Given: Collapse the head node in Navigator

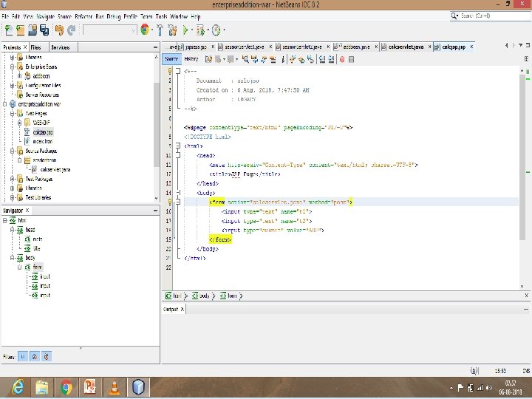Looking at the screenshot, I should [x=13, y=230].
